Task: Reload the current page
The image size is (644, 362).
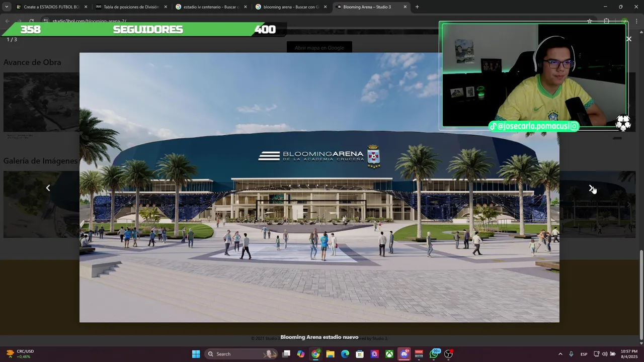Action: click(31, 21)
